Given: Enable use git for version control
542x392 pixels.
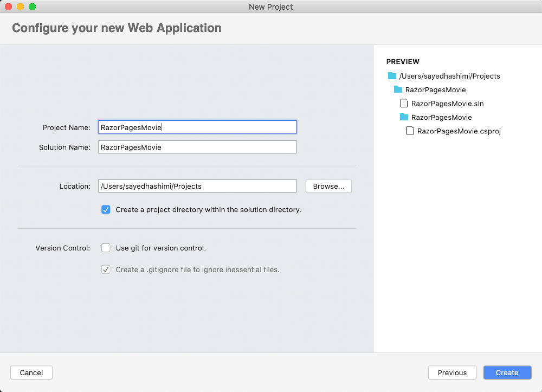Looking at the screenshot, I should (106, 248).
